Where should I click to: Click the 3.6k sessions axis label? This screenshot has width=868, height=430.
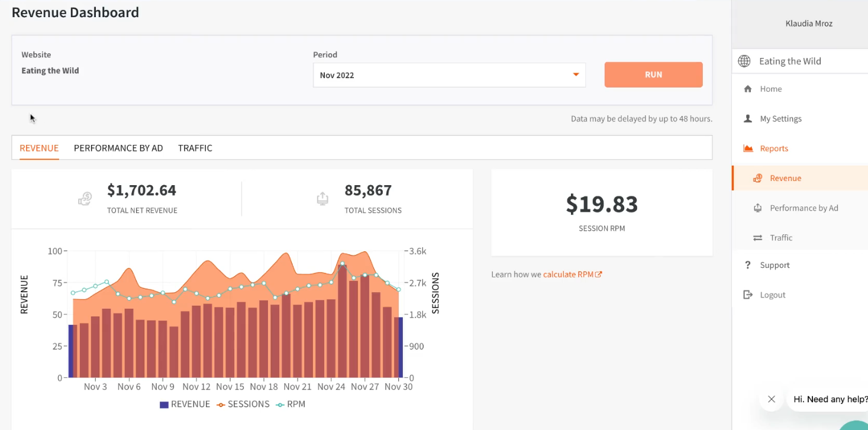(417, 251)
